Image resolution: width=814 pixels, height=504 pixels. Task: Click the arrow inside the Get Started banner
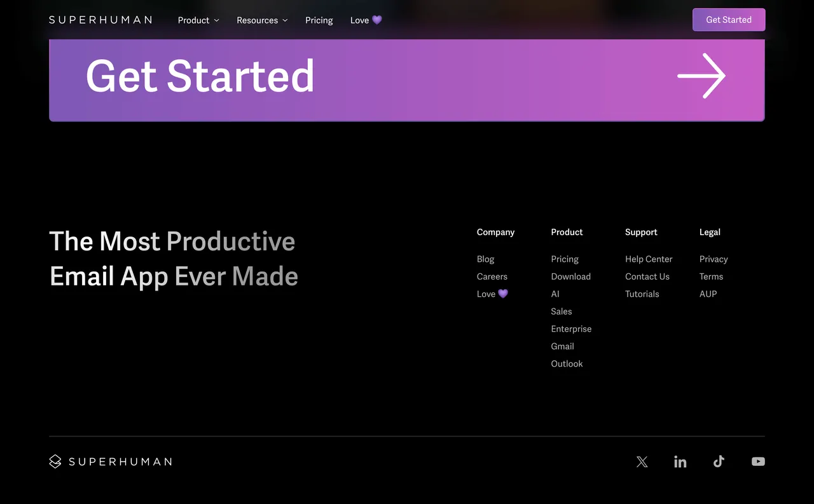[x=700, y=76]
